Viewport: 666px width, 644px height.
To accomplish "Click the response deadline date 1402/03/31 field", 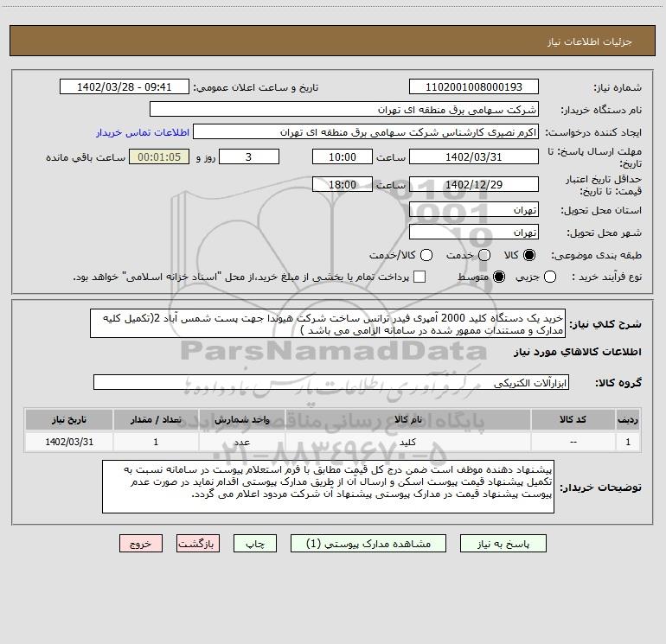I will (474, 156).
